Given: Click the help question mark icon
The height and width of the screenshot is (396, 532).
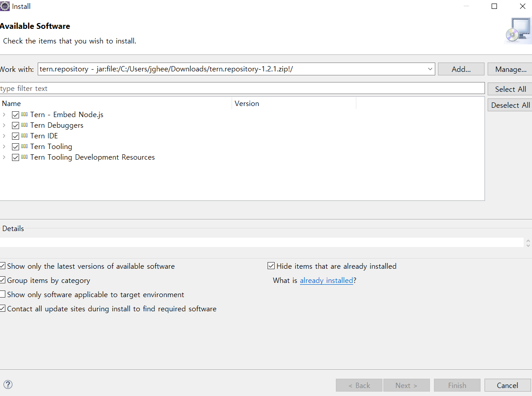Looking at the screenshot, I should point(8,384).
